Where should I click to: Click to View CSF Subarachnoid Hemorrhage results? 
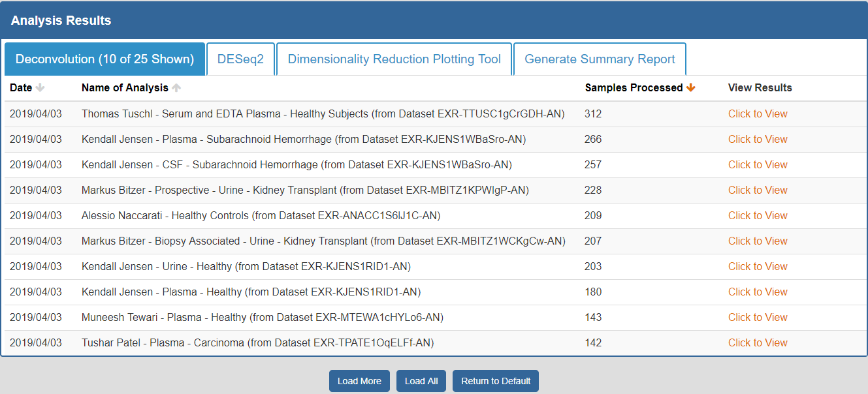tap(758, 164)
